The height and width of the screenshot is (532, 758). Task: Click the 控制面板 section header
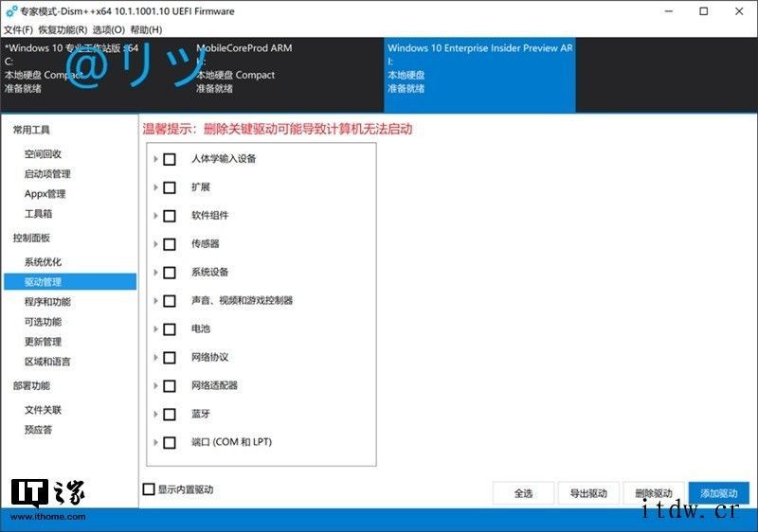click(31, 238)
